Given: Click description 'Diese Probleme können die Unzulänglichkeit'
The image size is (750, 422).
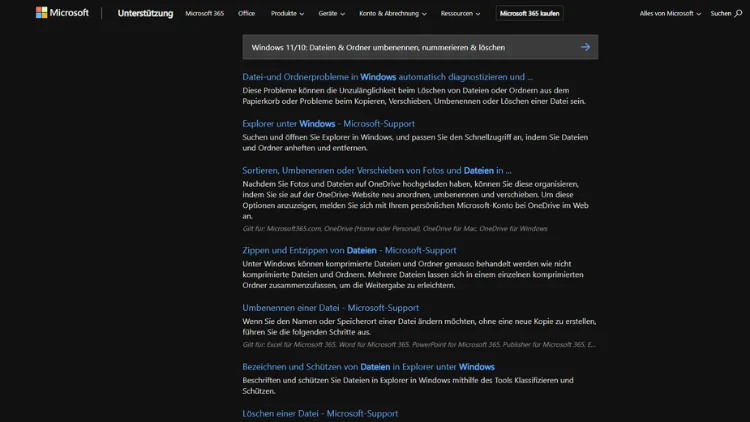Looking at the screenshot, I should pyautogui.click(x=414, y=96).
